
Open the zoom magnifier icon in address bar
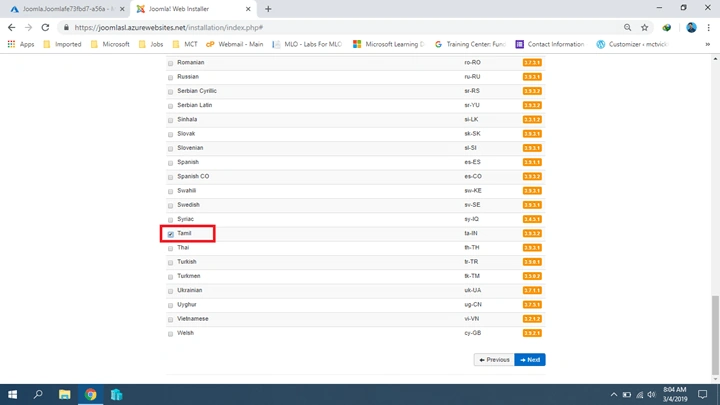tap(627, 28)
